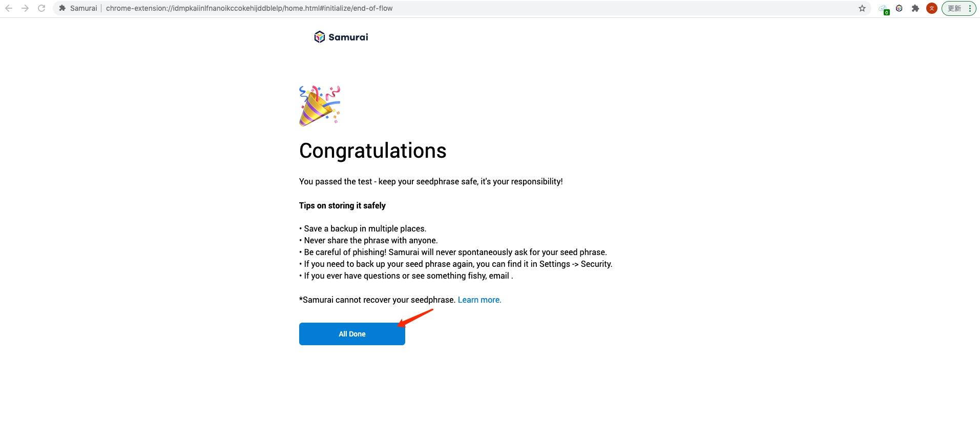Click the "Tips on storing it safely" heading
Screen dimensions: 980x442
[x=342, y=206]
